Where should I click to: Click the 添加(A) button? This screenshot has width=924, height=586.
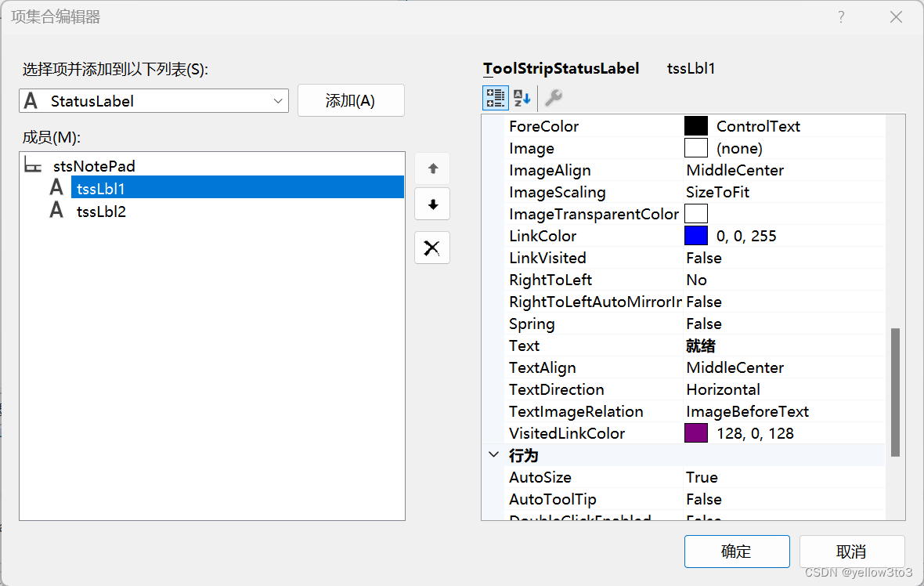351,100
